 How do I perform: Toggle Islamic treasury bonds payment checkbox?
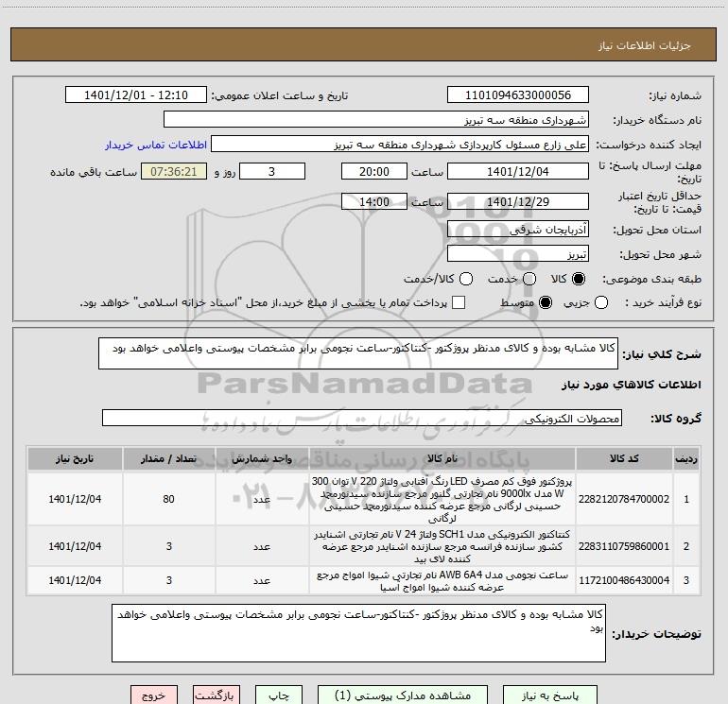tap(459, 302)
